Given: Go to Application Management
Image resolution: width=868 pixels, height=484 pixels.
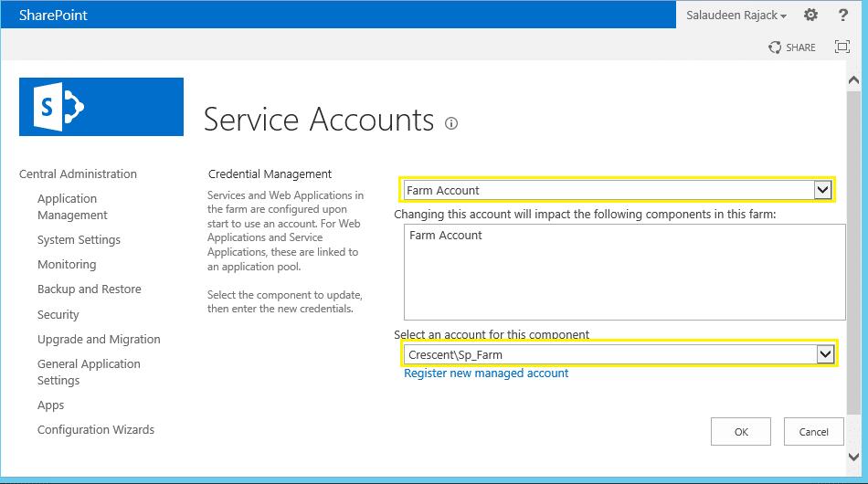Looking at the screenshot, I should click(x=72, y=207).
